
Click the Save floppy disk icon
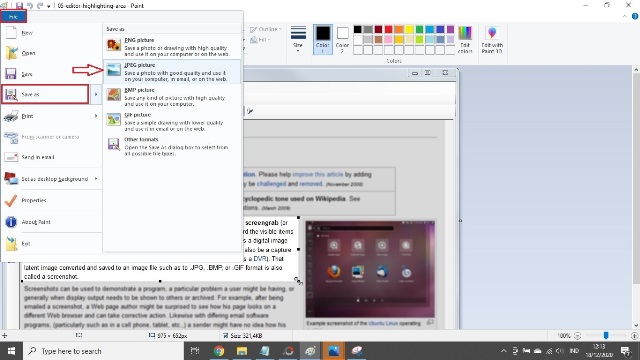coord(11,74)
